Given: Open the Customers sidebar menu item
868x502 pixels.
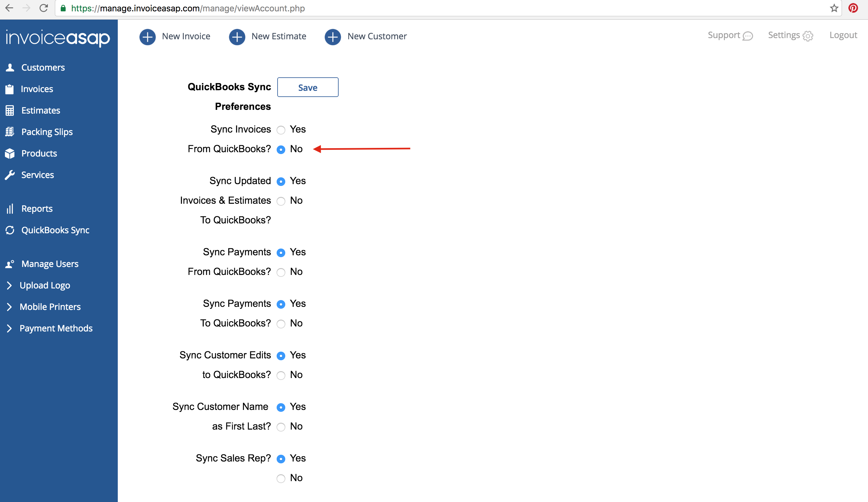Looking at the screenshot, I should 43,68.
